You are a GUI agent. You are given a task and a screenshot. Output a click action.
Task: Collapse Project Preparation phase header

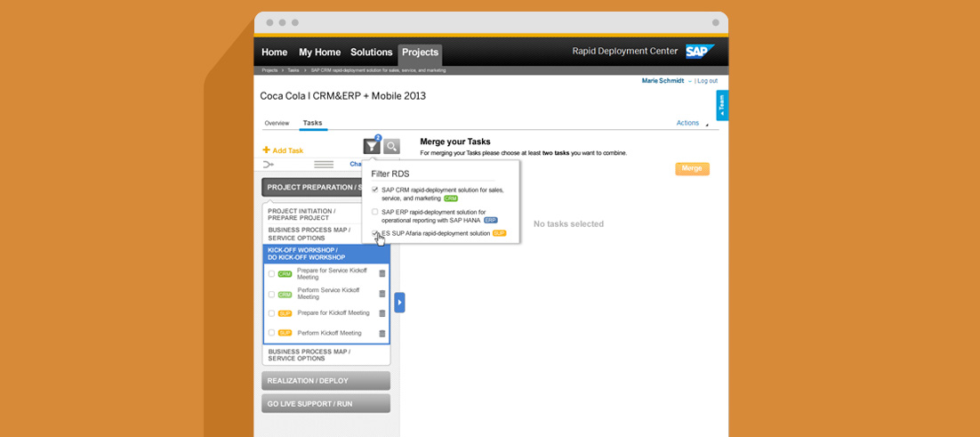pos(312,187)
